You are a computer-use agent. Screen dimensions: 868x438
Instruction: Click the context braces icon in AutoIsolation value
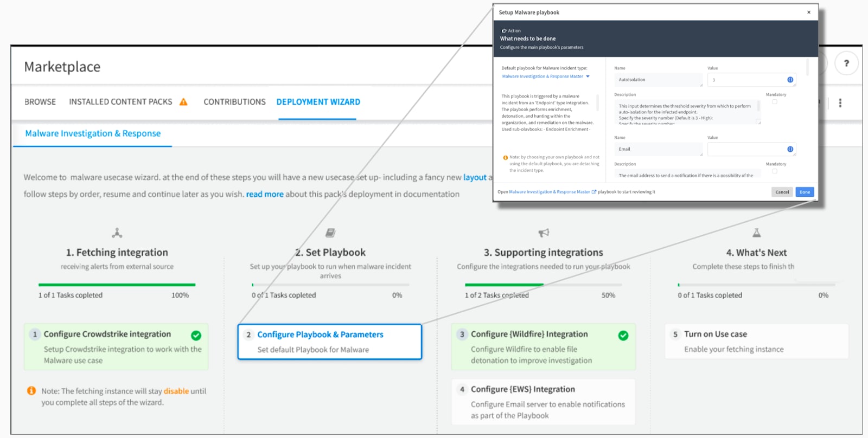click(x=790, y=80)
